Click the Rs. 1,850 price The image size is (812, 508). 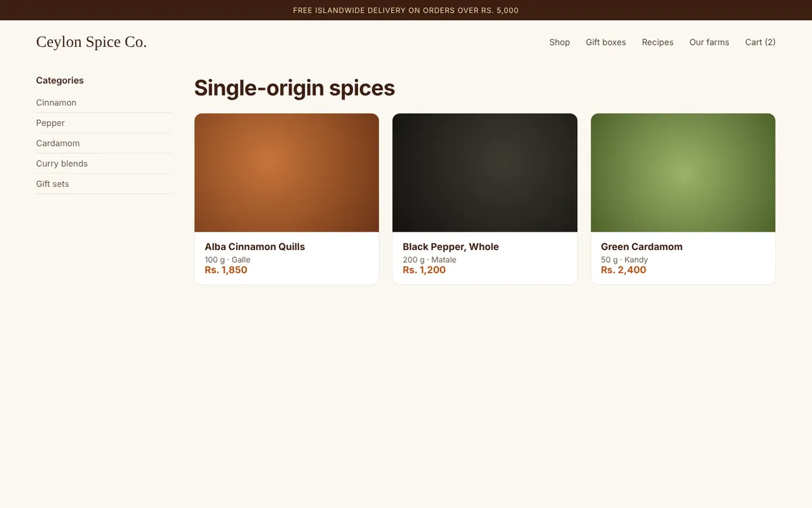[226, 270]
